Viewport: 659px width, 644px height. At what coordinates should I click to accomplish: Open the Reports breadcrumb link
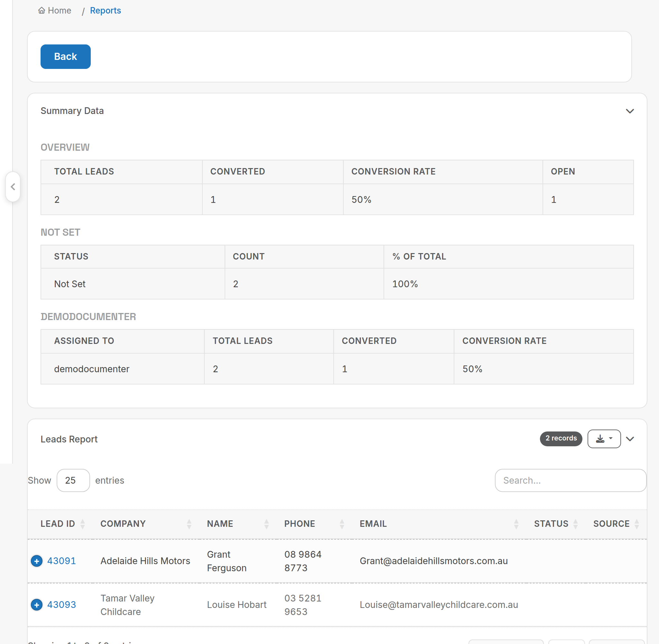[105, 11]
